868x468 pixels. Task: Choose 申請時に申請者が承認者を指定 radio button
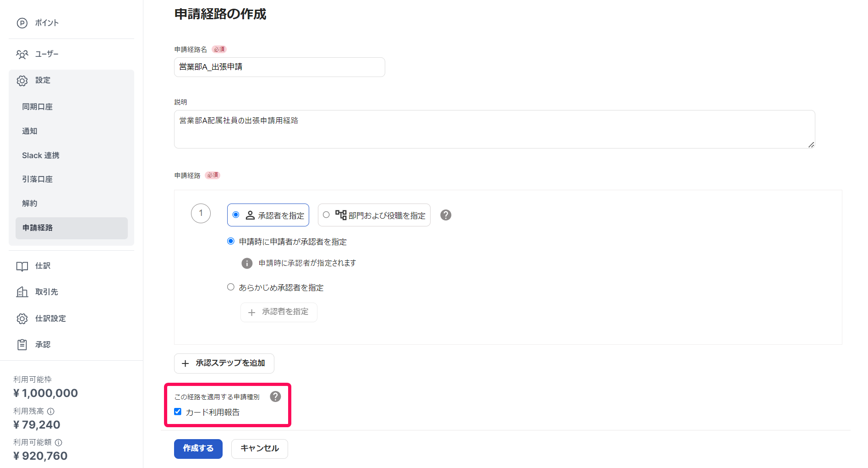point(231,242)
